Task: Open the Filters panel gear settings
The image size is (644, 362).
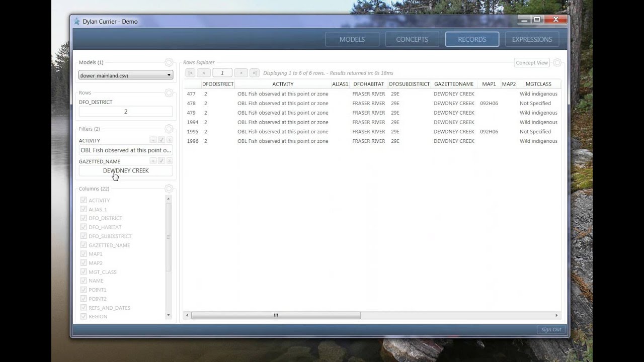Action: point(169,129)
